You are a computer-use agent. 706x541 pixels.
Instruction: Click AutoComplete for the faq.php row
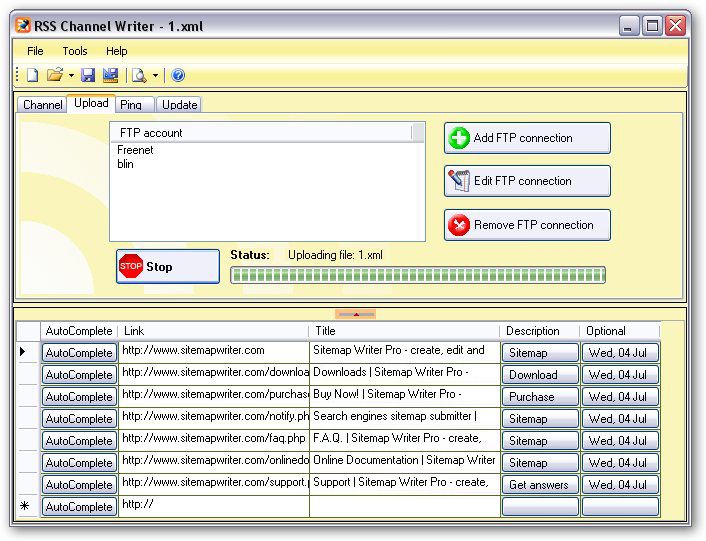(79, 441)
